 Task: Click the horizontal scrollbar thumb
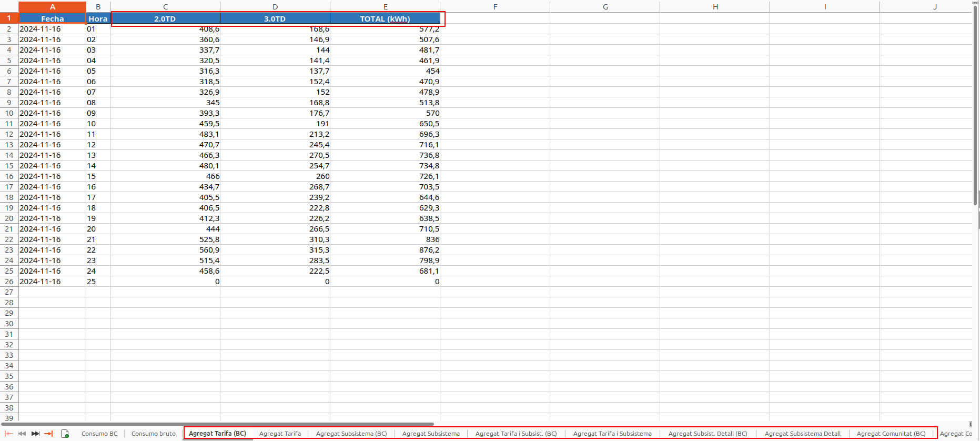218,424
